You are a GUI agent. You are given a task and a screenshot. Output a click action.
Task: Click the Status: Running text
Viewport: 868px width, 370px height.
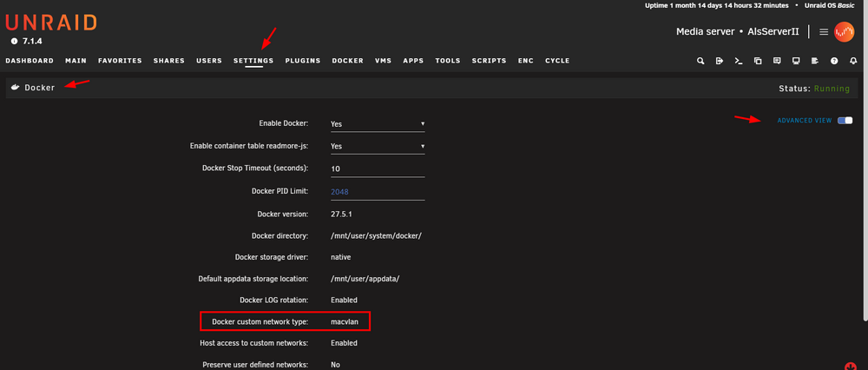click(x=814, y=89)
